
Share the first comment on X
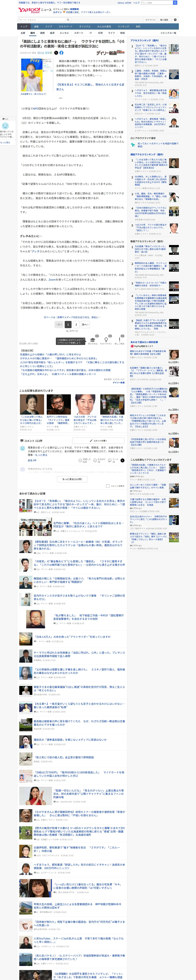click(x=122, y=460)
